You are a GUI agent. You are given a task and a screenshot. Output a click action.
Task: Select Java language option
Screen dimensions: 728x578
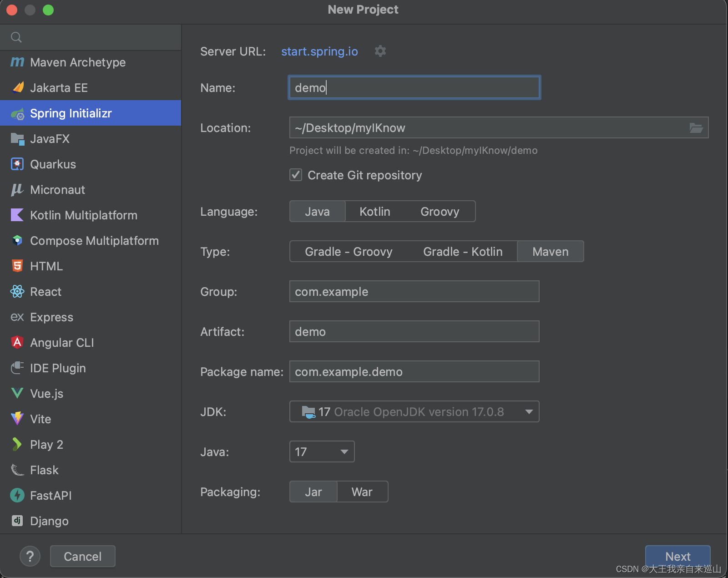click(318, 211)
